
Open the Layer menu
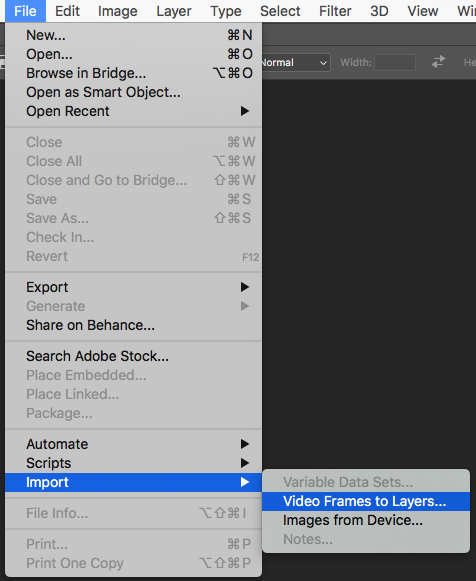coord(174,11)
